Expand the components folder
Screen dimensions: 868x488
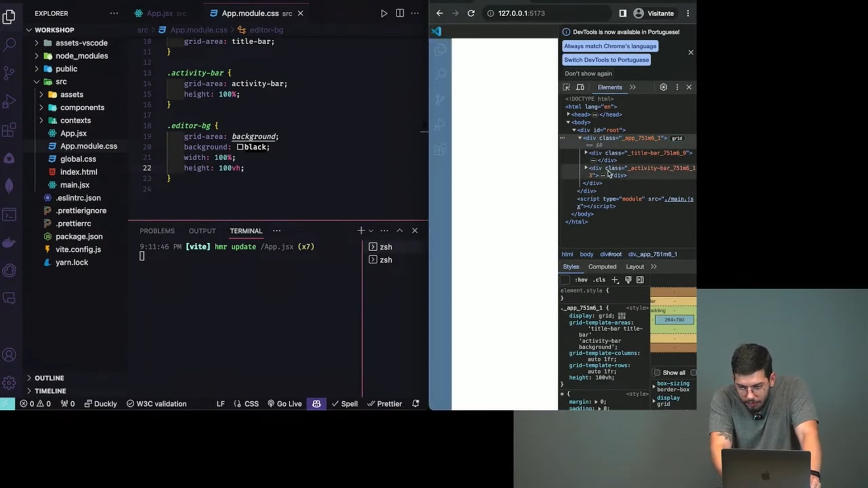82,108
